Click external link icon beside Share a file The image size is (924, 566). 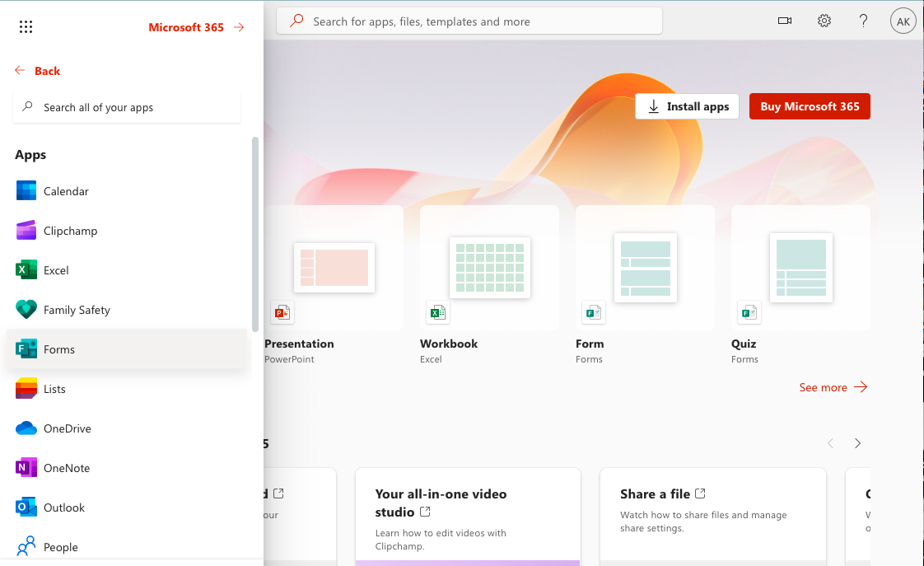click(700, 493)
